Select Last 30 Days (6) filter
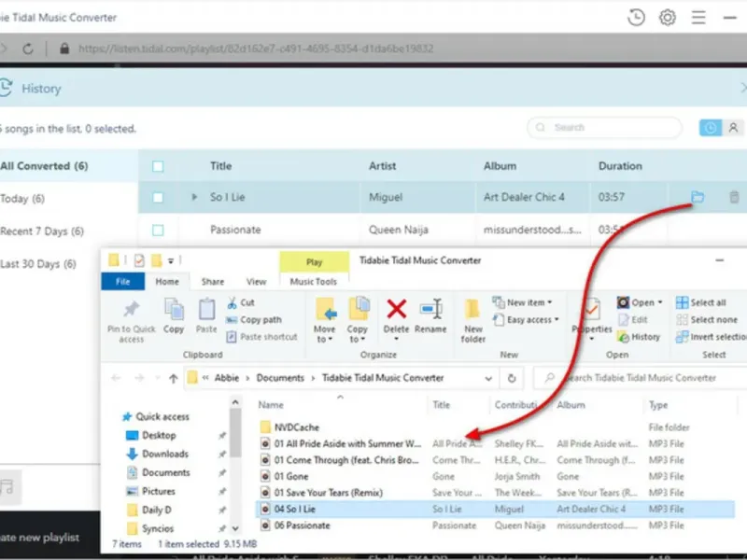Screen dimensions: 747x560 (x=38, y=264)
